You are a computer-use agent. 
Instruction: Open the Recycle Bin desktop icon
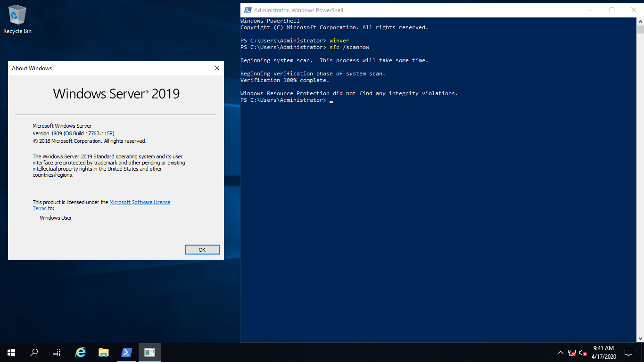[x=17, y=19]
